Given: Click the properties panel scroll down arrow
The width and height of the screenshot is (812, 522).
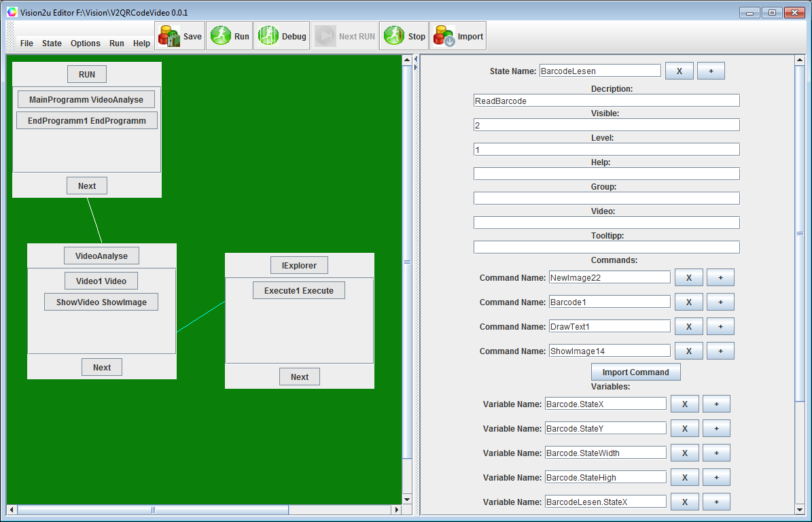Looking at the screenshot, I should (x=800, y=509).
